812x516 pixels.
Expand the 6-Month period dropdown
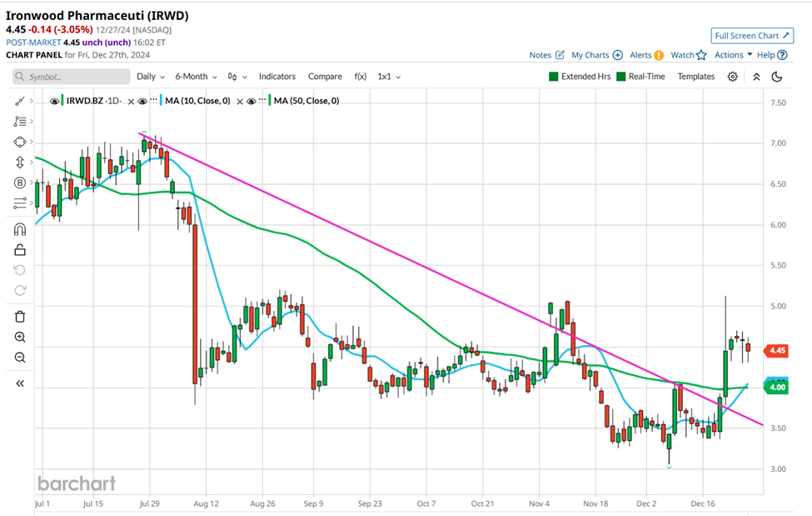pos(198,77)
